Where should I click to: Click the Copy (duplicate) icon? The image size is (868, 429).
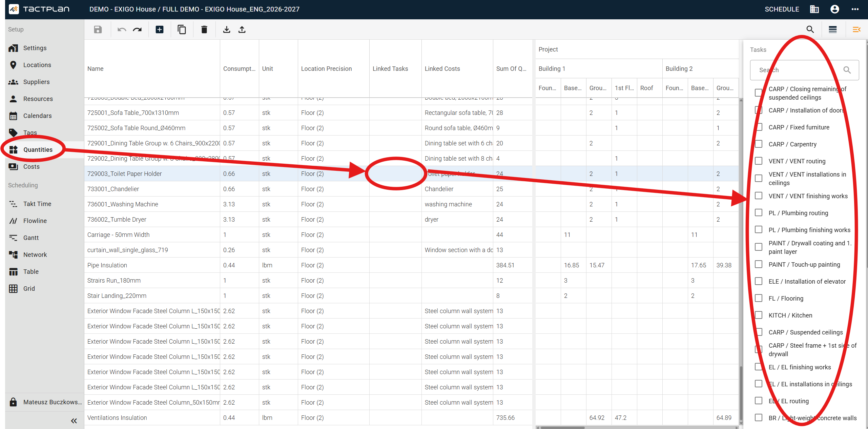coord(182,29)
